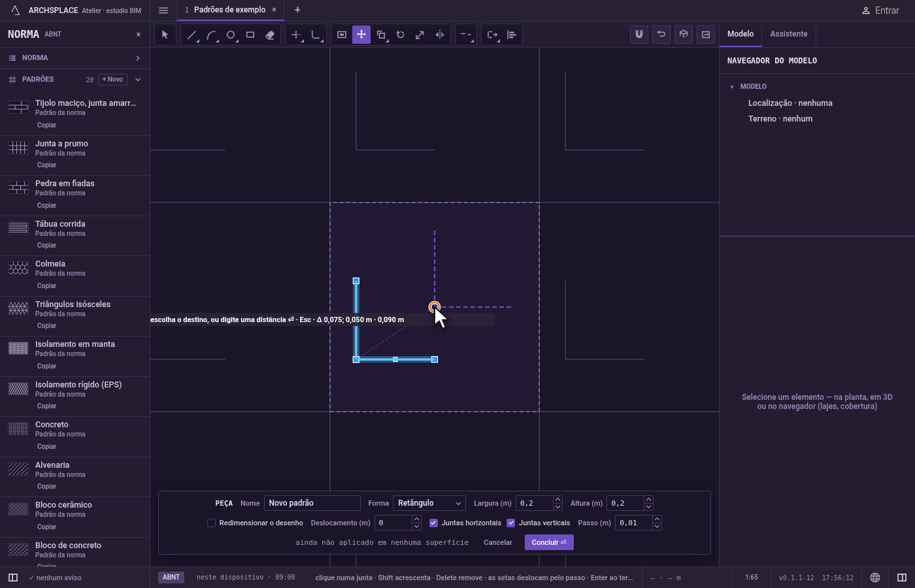Increase the Largura value with up arrow
This screenshot has height=588, width=915.
click(557, 500)
